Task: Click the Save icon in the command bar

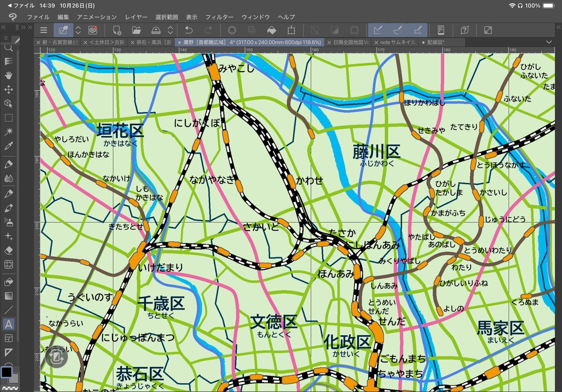Action: (156, 30)
